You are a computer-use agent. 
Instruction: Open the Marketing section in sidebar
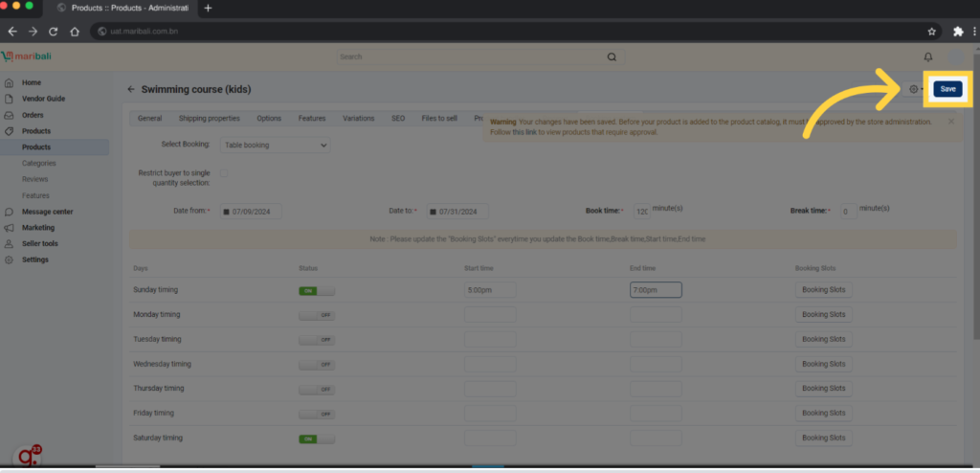pyautogui.click(x=38, y=228)
